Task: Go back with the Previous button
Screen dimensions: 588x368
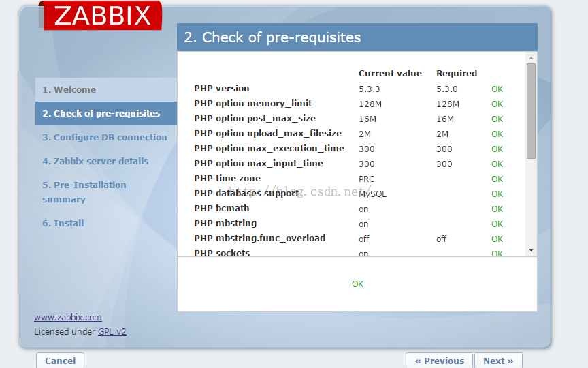Action: tap(439, 361)
